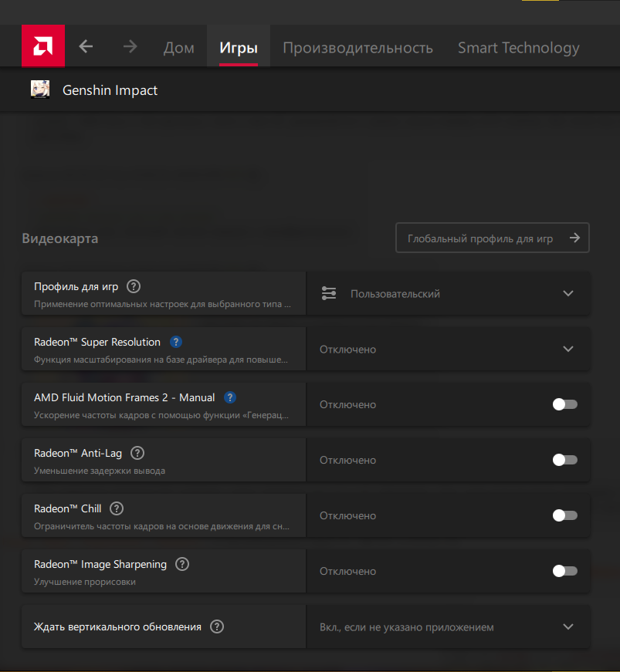Image resolution: width=620 pixels, height=672 pixels.
Task: Show help for Radeon Anti-Lag
Action: coord(137,453)
